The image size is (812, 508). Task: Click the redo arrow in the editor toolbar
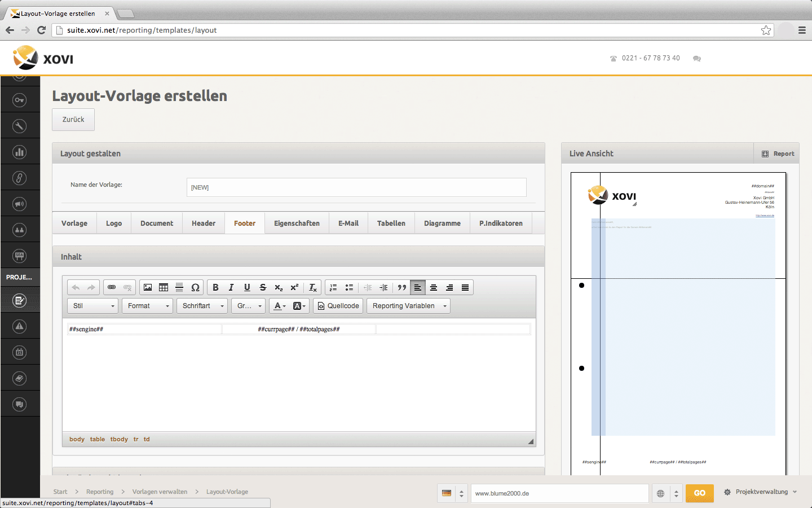point(91,287)
